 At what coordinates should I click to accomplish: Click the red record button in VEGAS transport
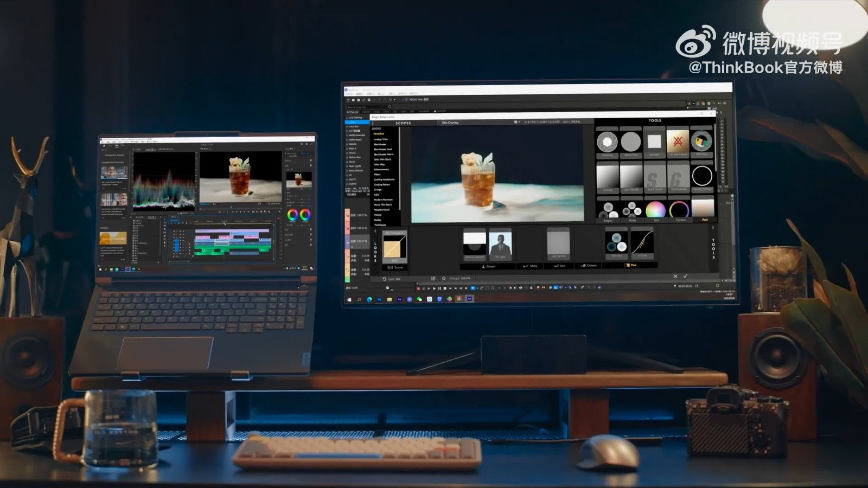click(x=419, y=288)
